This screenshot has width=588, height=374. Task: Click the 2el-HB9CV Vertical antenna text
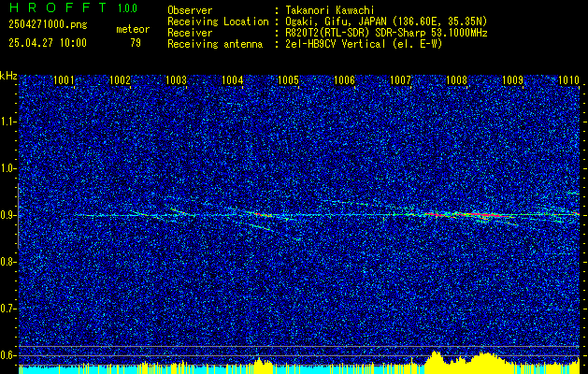(364, 44)
